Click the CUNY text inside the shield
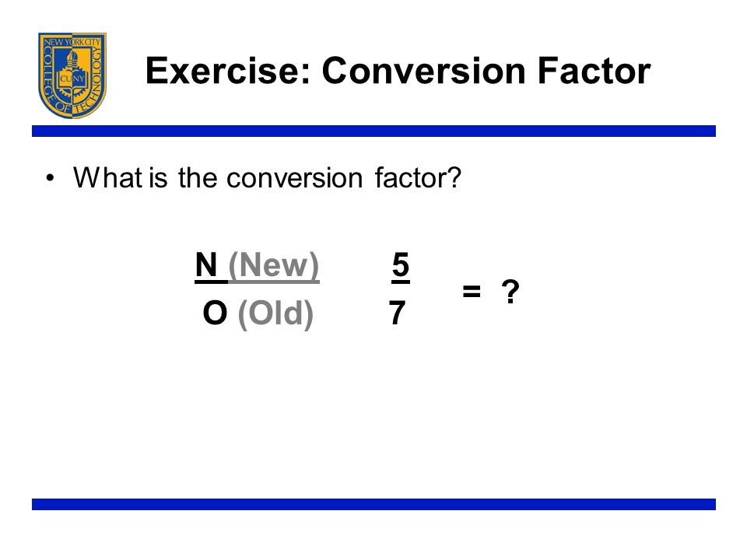 [72, 78]
